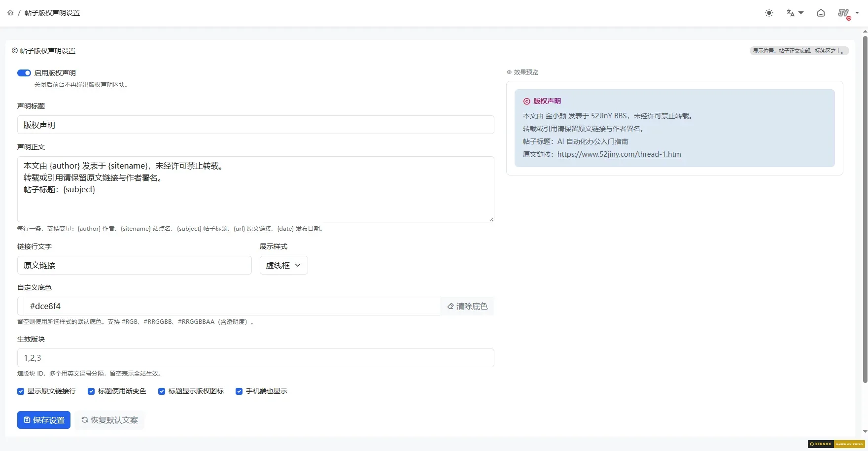Click the 帖子版权声明设置 breadcrumb item
Image resolution: width=868 pixels, height=451 pixels.
[52, 13]
